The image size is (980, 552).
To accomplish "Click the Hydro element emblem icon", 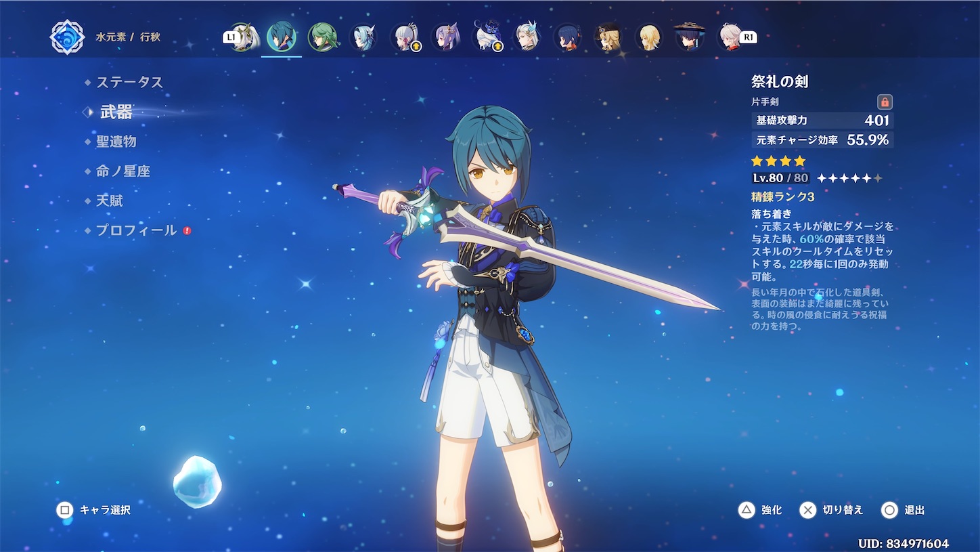I will coord(68,37).
